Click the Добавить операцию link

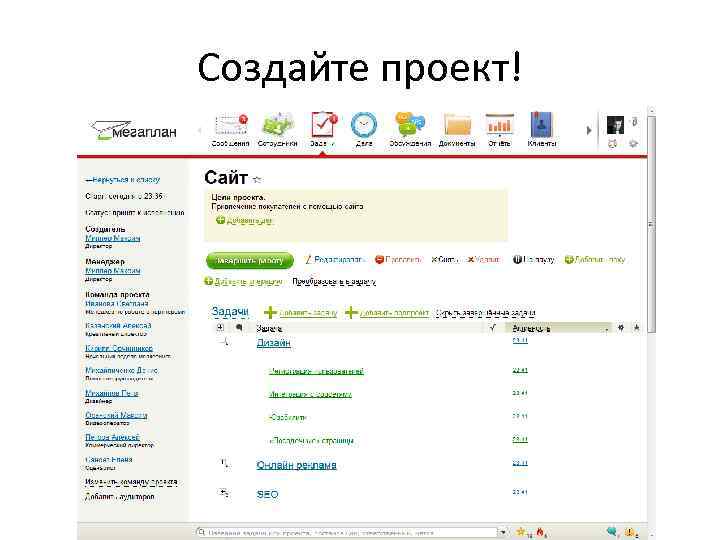pos(243,281)
